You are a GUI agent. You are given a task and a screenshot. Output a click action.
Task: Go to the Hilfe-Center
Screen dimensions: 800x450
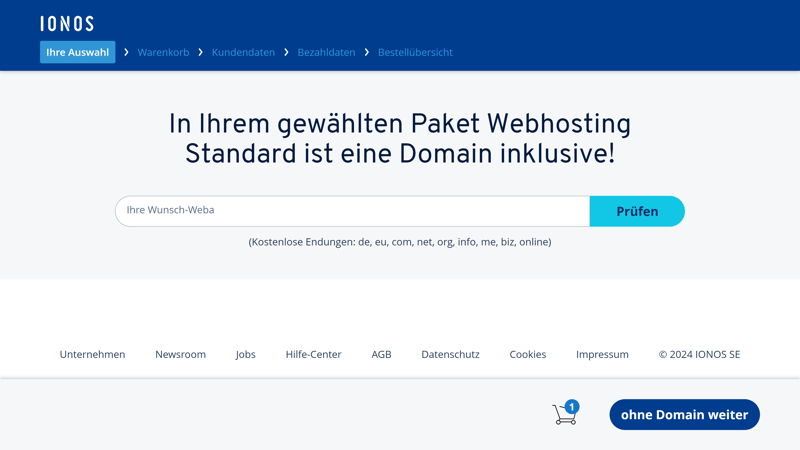point(313,354)
